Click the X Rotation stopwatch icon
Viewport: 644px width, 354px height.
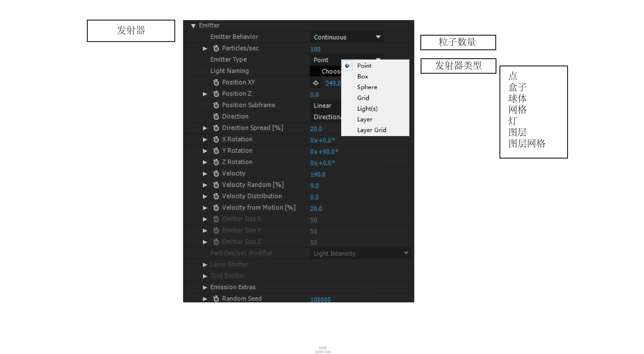click(x=216, y=139)
